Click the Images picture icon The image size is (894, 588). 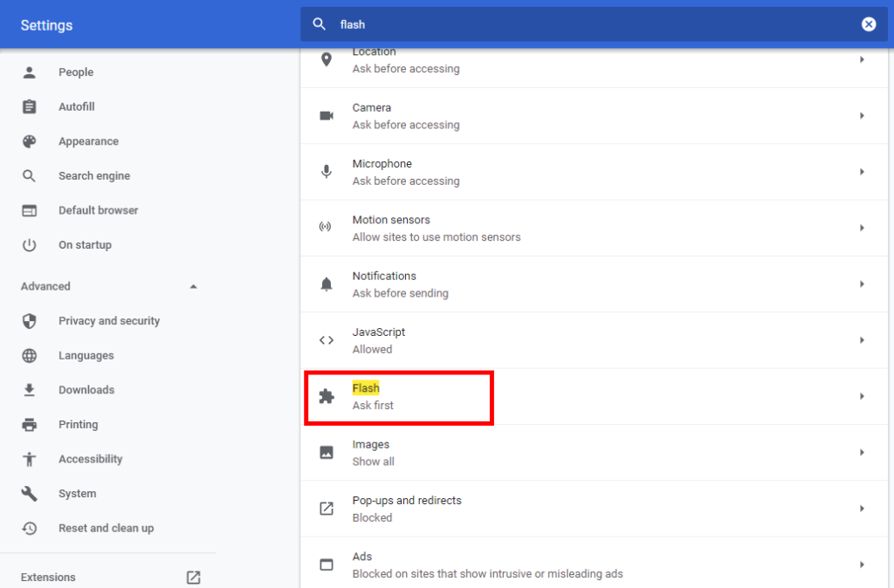click(327, 453)
